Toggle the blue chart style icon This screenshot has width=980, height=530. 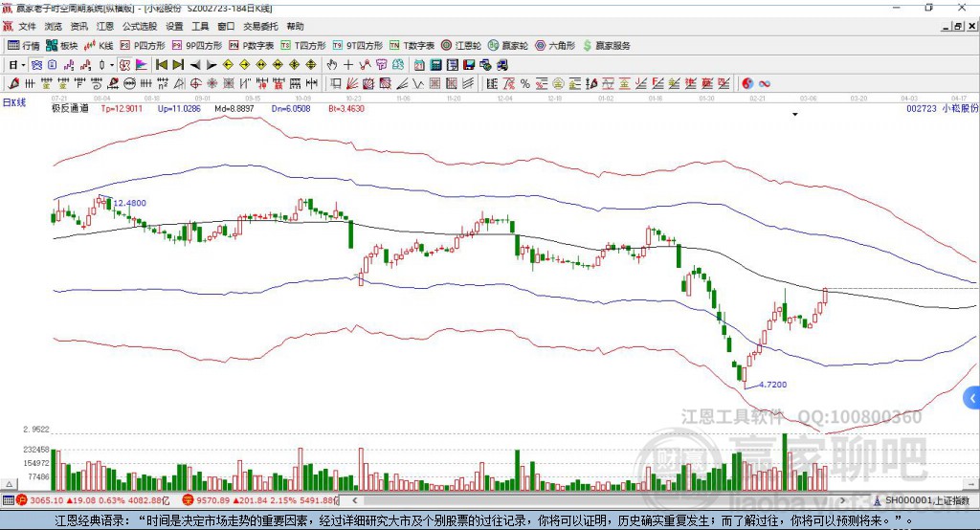tap(36, 65)
